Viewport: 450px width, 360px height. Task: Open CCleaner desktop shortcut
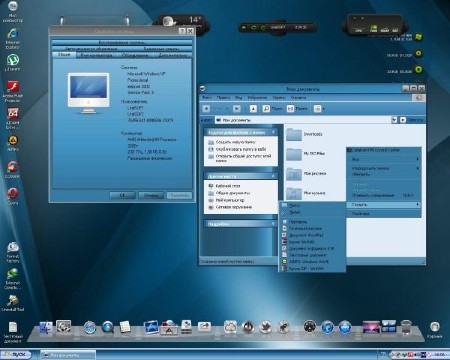pos(13,169)
